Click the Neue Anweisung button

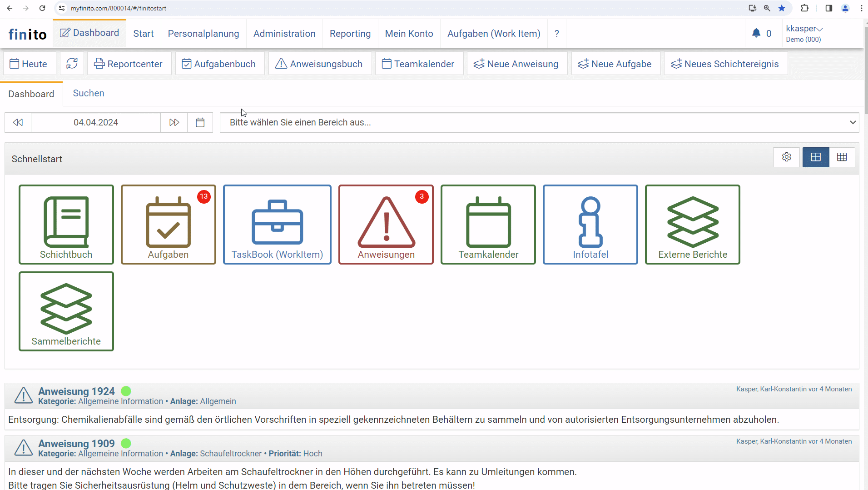[x=516, y=64]
